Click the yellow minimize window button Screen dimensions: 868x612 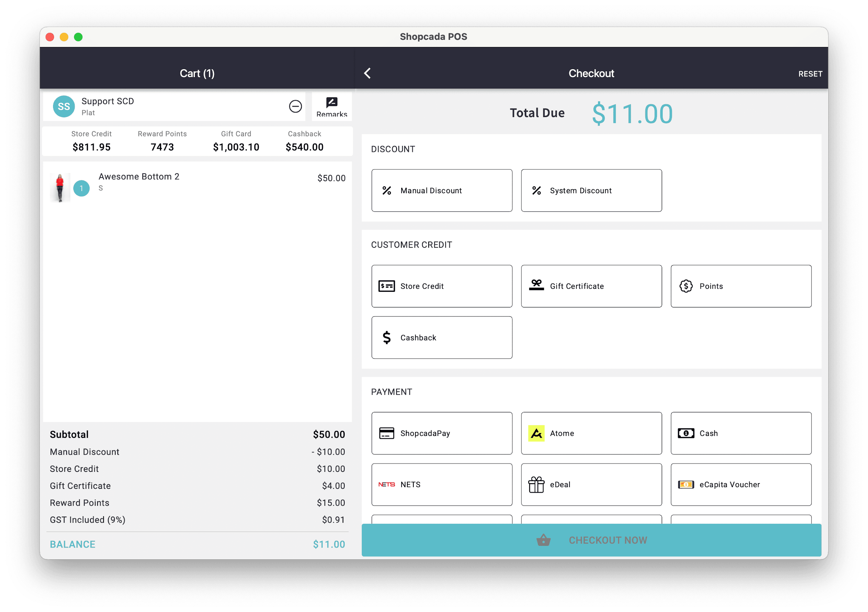pos(64,37)
